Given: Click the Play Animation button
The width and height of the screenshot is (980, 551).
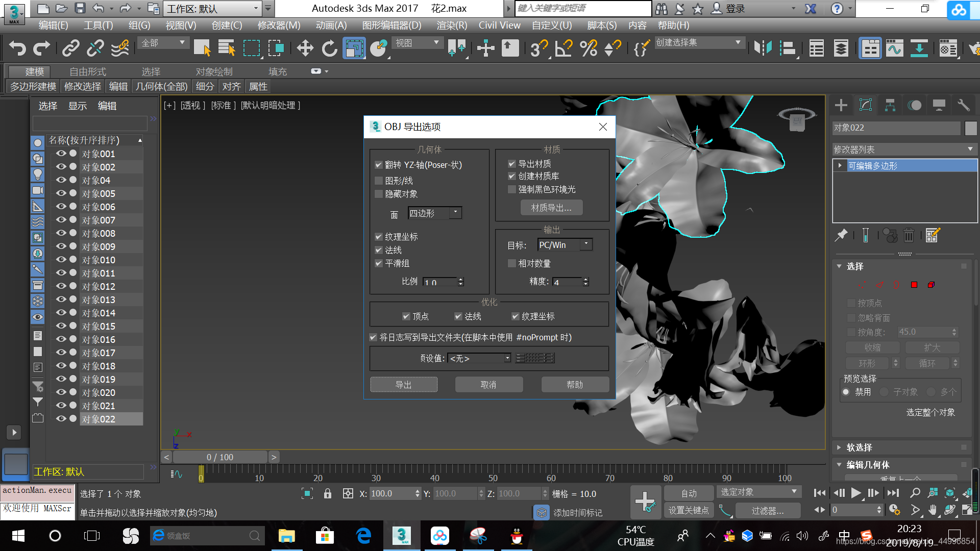Looking at the screenshot, I should [x=856, y=493].
